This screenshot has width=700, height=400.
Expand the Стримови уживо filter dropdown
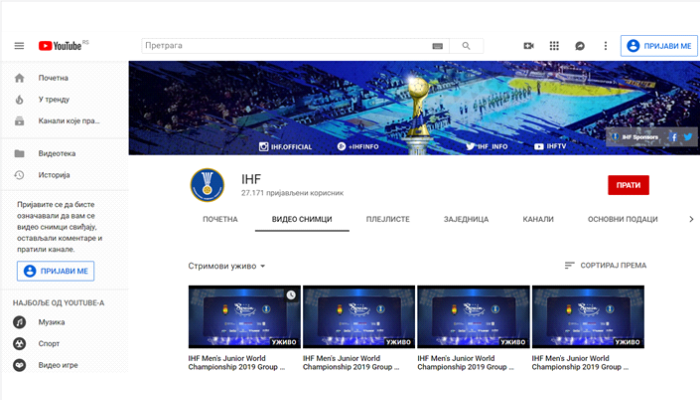pyautogui.click(x=227, y=266)
